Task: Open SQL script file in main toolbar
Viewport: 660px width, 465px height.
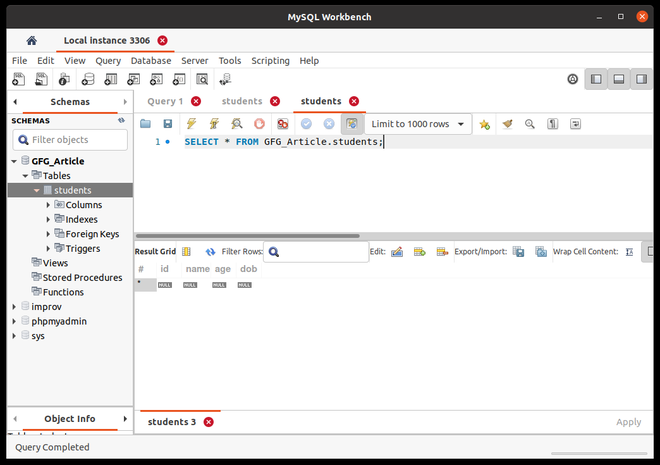Action: (41, 79)
